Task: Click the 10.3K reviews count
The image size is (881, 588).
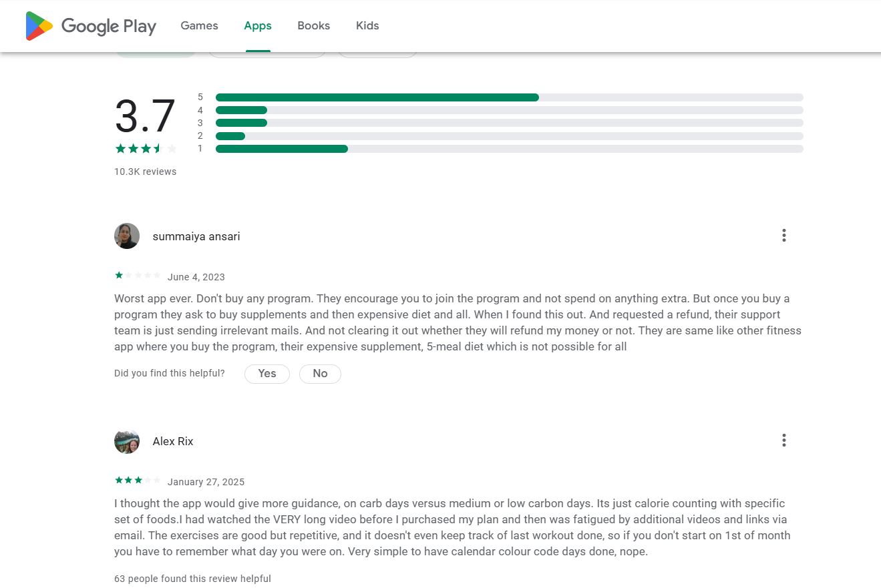Action: pos(145,172)
